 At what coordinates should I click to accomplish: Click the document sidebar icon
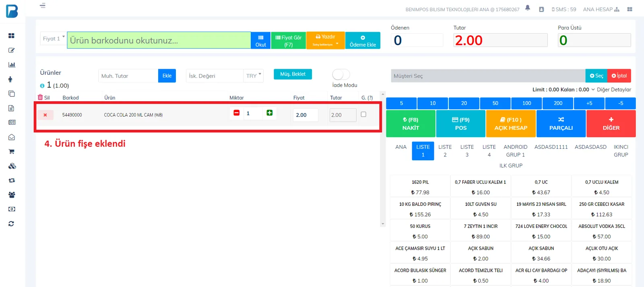pyautogui.click(x=11, y=108)
